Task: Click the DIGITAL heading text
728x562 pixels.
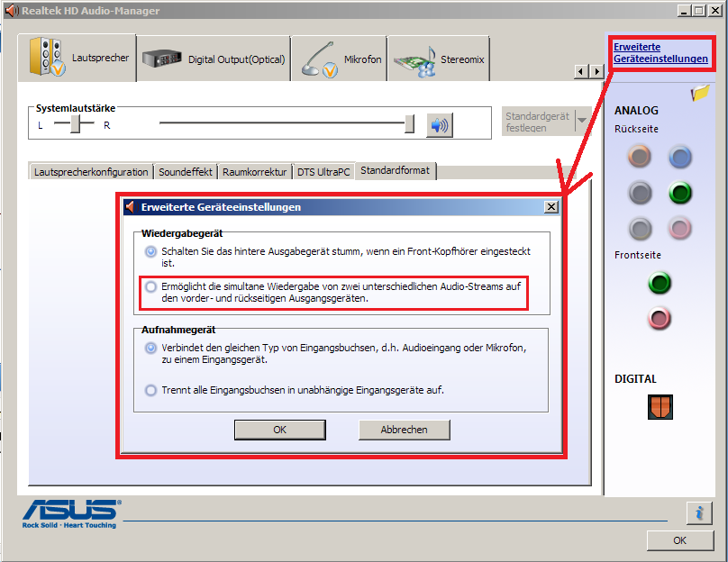Action: [x=635, y=379]
